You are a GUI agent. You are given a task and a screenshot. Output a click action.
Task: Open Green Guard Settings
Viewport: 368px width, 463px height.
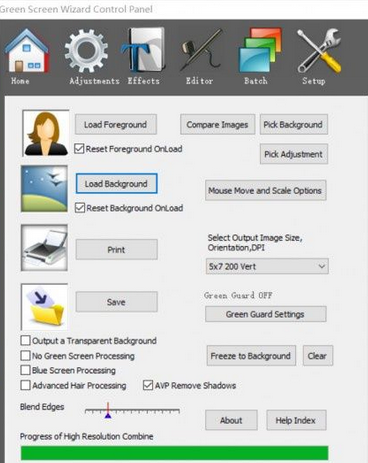(x=265, y=314)
